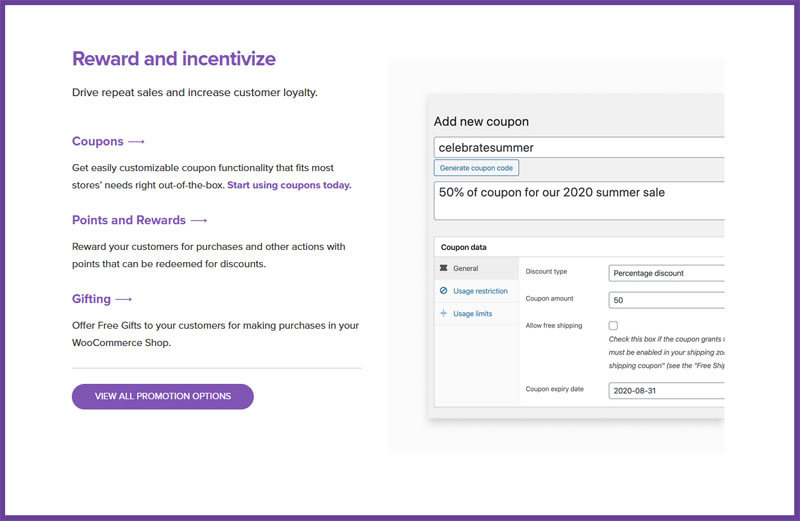Switch to the General coupon data tab
800x521 pixels.
[466, 268]
